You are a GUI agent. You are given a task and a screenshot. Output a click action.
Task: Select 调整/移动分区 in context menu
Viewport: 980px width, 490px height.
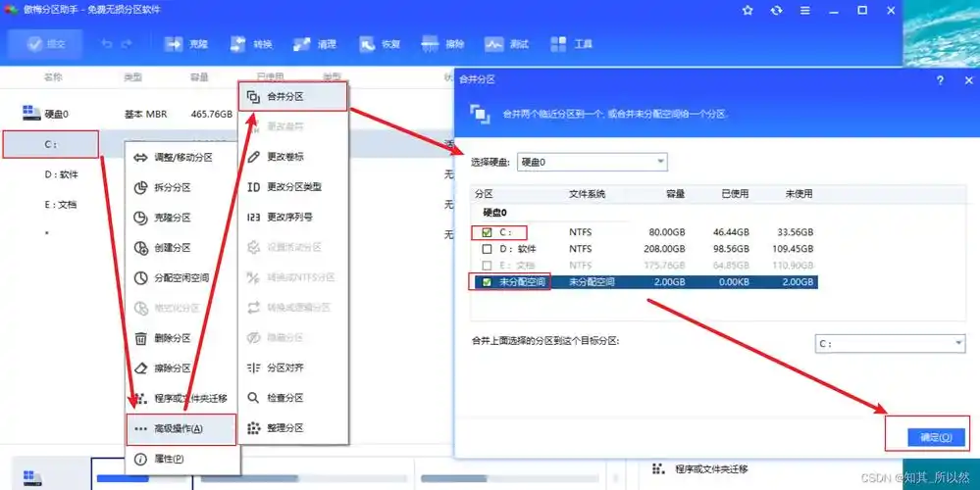pos(182,157)
